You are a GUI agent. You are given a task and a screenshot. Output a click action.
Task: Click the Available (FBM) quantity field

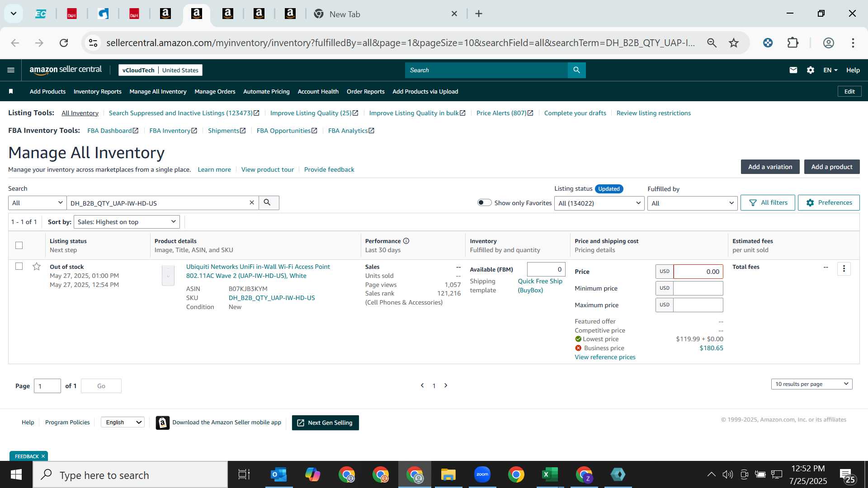pos(546,269)
